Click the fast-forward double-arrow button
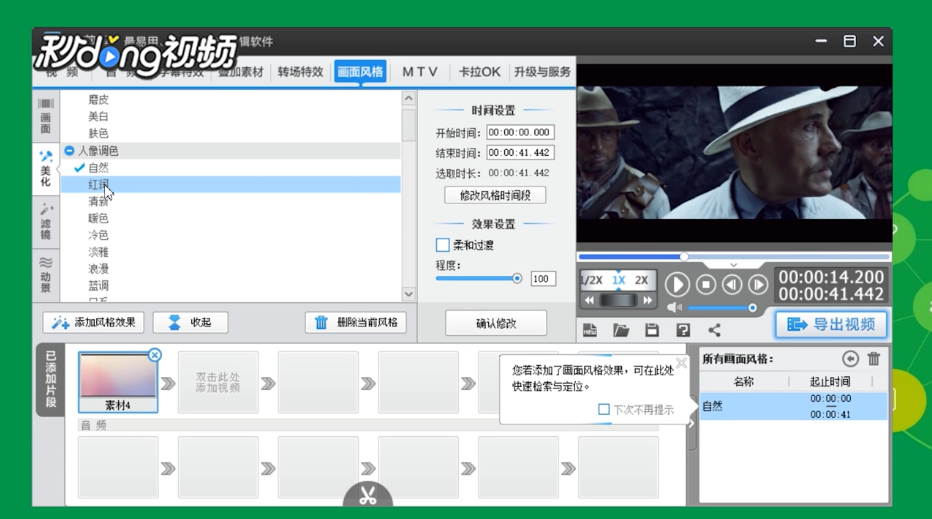Screen dimensions: 932x519 [x=648, y=300]
